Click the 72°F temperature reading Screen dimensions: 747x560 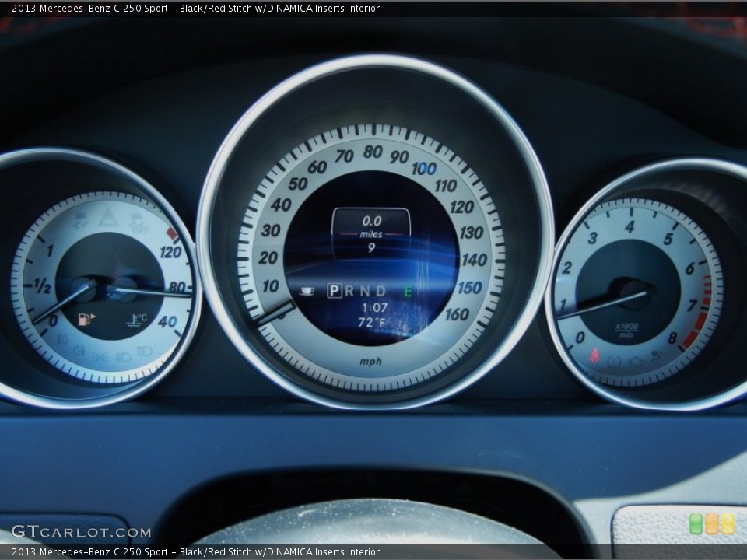coord(372,323)
